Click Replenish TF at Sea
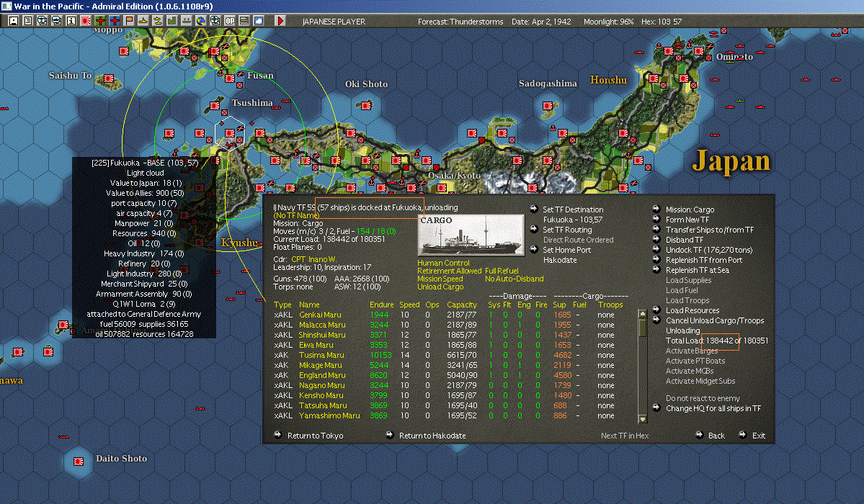Viewport: 864px width, 504px height. click(697, 270)
